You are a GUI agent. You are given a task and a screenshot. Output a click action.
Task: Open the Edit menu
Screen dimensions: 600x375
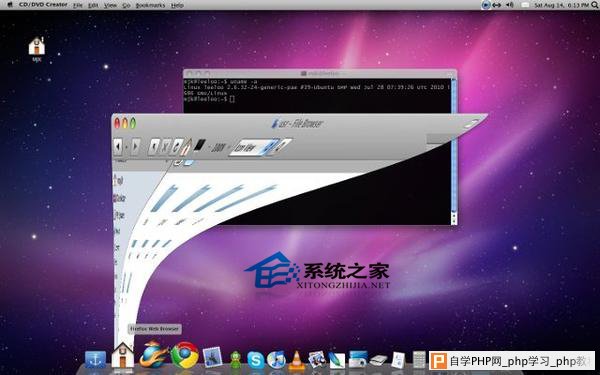click(x=93, y=5)
